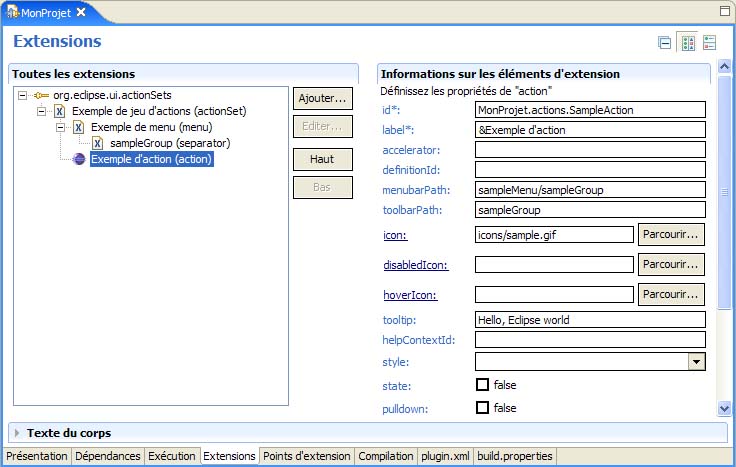Click the Exemple d'action sphere icon

click(79, 159)
